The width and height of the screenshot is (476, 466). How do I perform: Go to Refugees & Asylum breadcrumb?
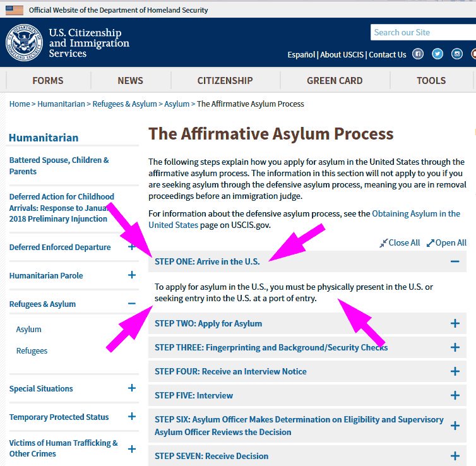tap(124, 104)
